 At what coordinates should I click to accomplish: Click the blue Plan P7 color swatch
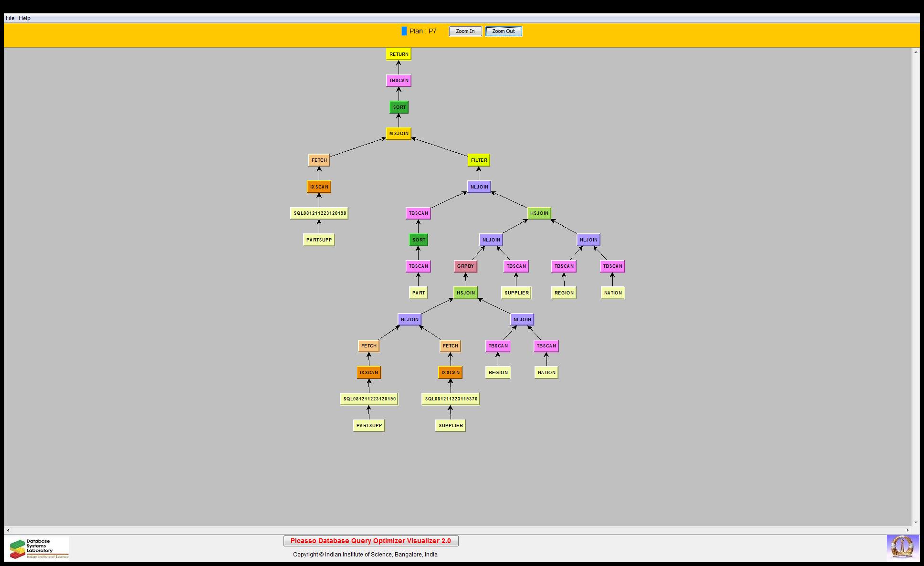click(404, 31)
